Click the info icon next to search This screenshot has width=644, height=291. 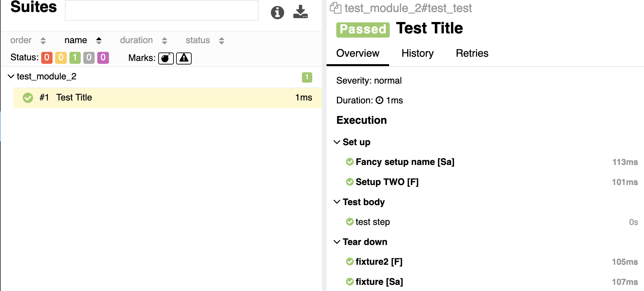tap(277, 13)
